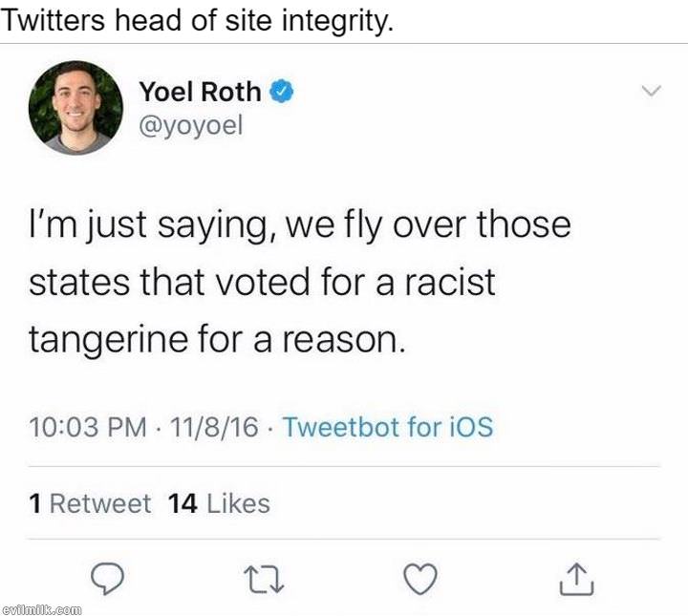Expand the tweet options chevron
Screen dimensions: 688x616
(x=650, y=92)
